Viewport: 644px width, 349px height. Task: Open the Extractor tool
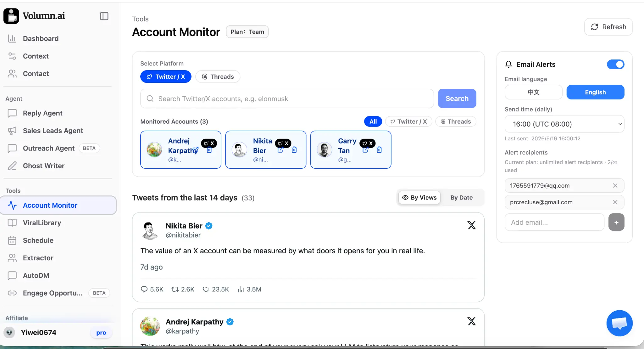click(38, 258)
